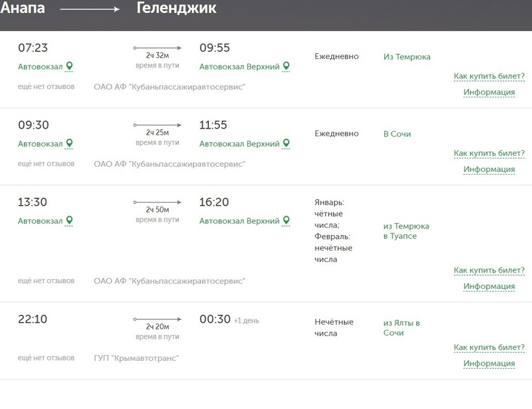Click 'Как купить билет?' for 22:10 trip
Viewport: 532px width, 409px height.
[x=489, y=348]
